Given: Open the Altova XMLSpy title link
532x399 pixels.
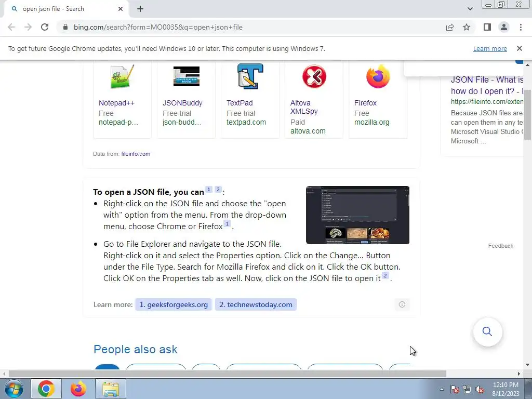Looking at the screenshot, I should [x=303, y=107].
